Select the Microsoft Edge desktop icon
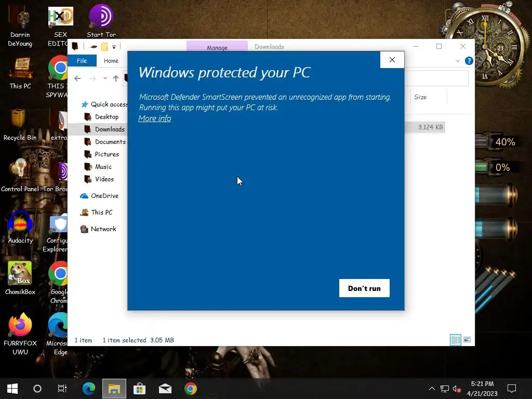The image size is (532, 399). (x=58, y=334)
